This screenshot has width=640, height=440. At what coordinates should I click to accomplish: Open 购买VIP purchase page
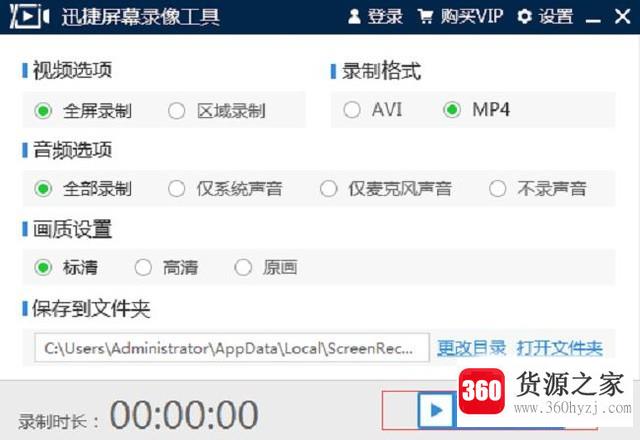[460, 17]
